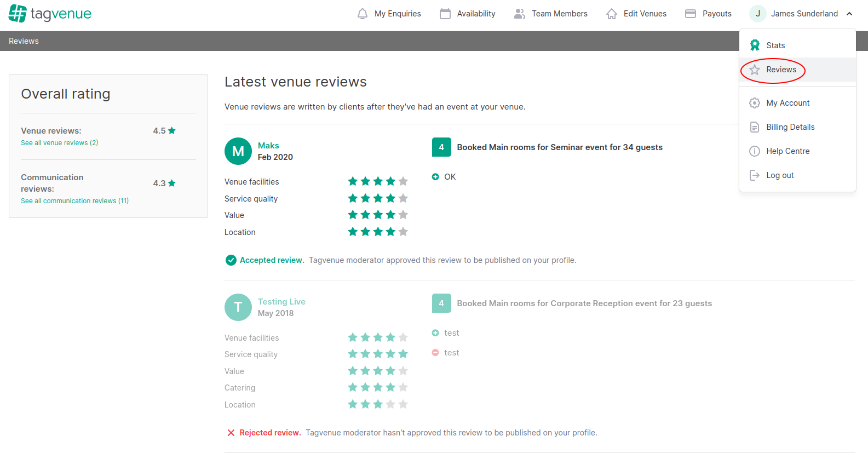Click the T avatar for Testing Live
The width and height of the screenshot is (868, 459).
pyautogui.click(x=238, y=307)
